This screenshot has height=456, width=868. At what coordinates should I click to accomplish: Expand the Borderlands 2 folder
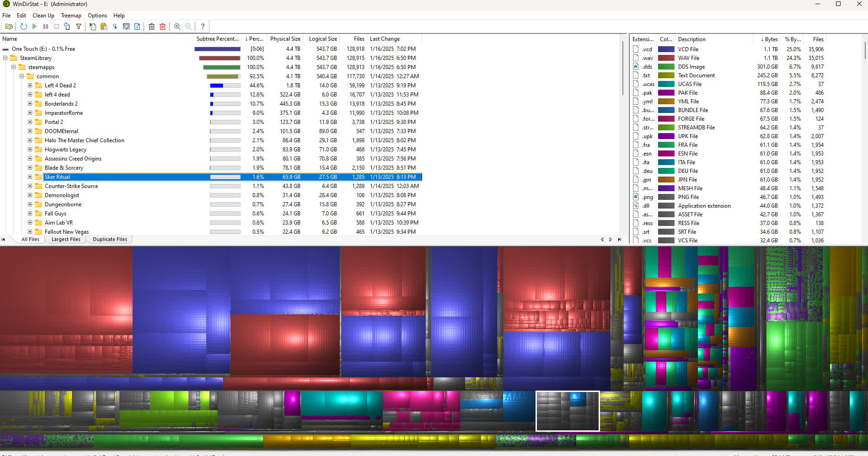coord(29,103)
